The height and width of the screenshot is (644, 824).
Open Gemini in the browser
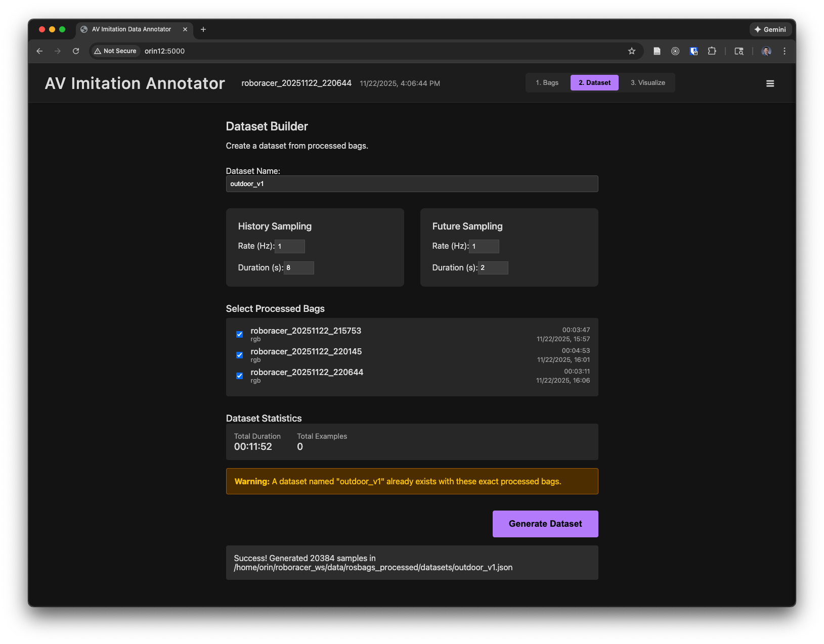click(770, 29)
